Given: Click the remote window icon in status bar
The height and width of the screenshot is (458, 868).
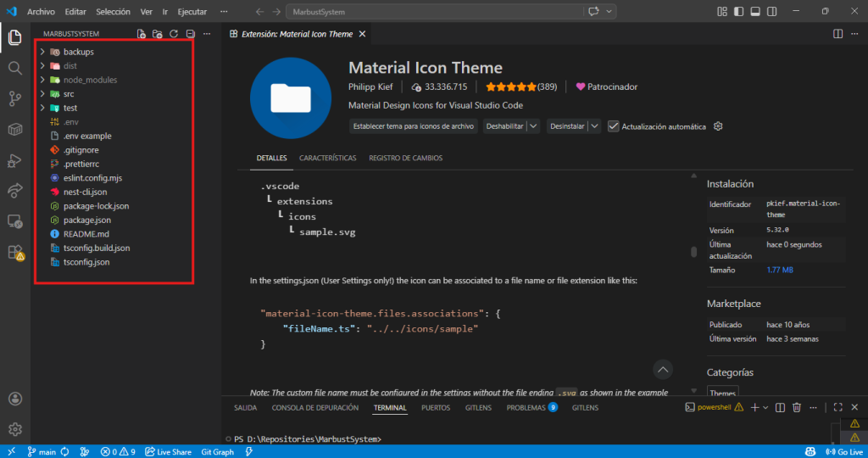Looking at the screenshot, I should click(12, 452).
